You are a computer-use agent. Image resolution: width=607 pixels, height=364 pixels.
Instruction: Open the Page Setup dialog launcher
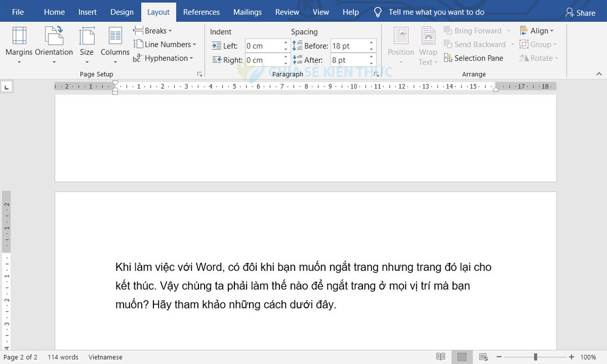tap(200, 74)
